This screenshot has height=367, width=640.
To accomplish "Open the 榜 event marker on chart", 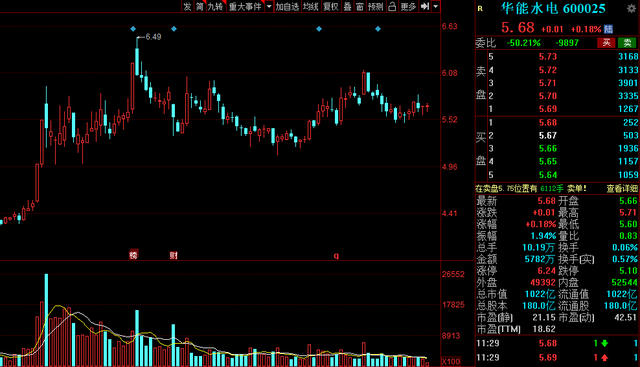I will pyautogui.click(x=133, y=255).
